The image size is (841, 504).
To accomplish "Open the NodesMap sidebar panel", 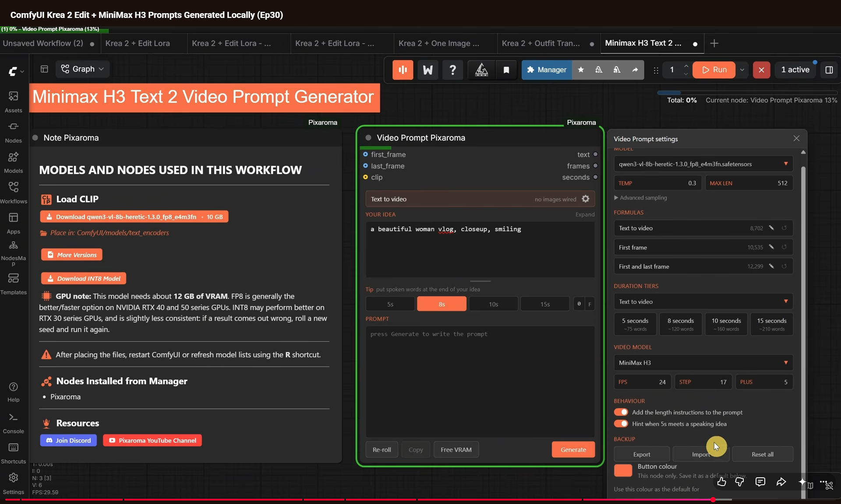I will pyautogui.click(x=14, y=253).
